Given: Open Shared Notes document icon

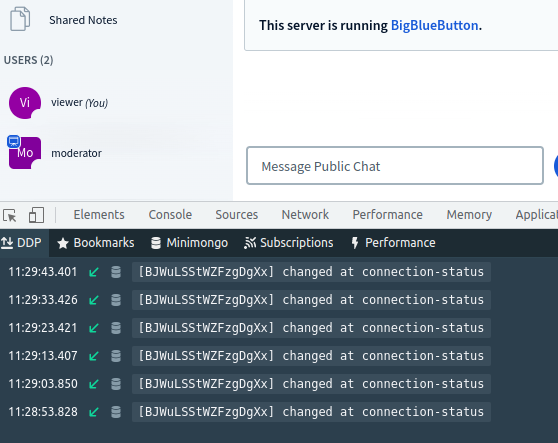Looking at the screenshot, I should pyautogui.click(x=20, y=19).
